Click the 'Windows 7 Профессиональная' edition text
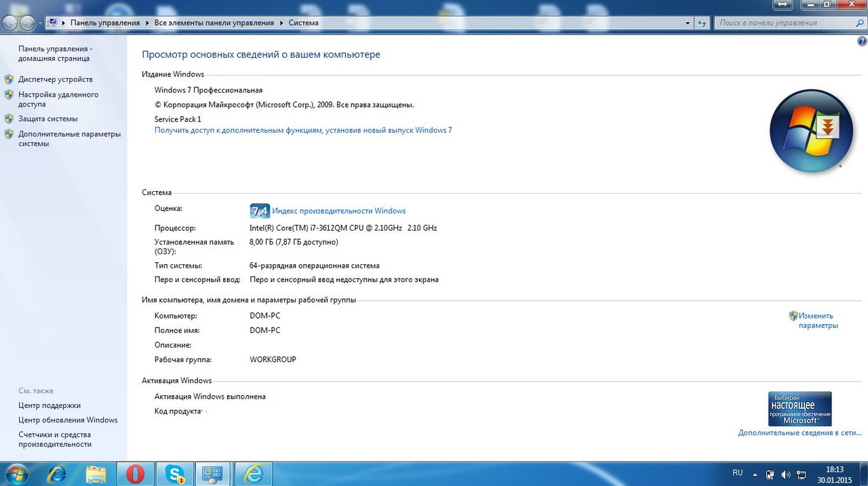868x486 pixels. pos(208,90)
